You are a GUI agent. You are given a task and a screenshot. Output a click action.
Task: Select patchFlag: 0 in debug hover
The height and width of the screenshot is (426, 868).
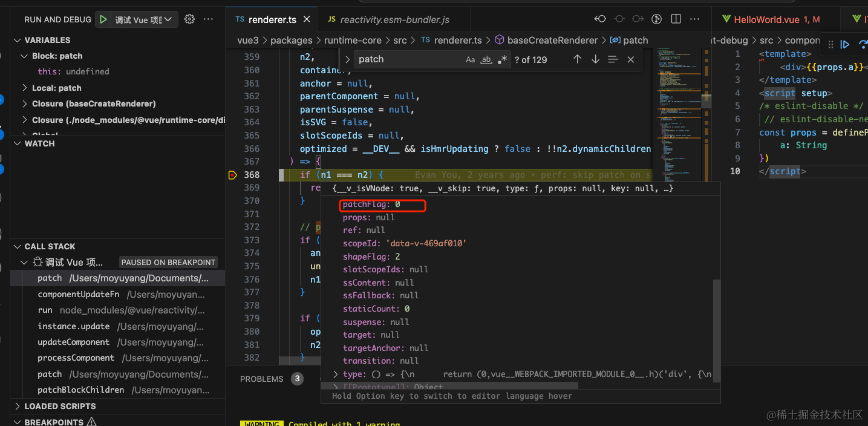click(371, 205)
